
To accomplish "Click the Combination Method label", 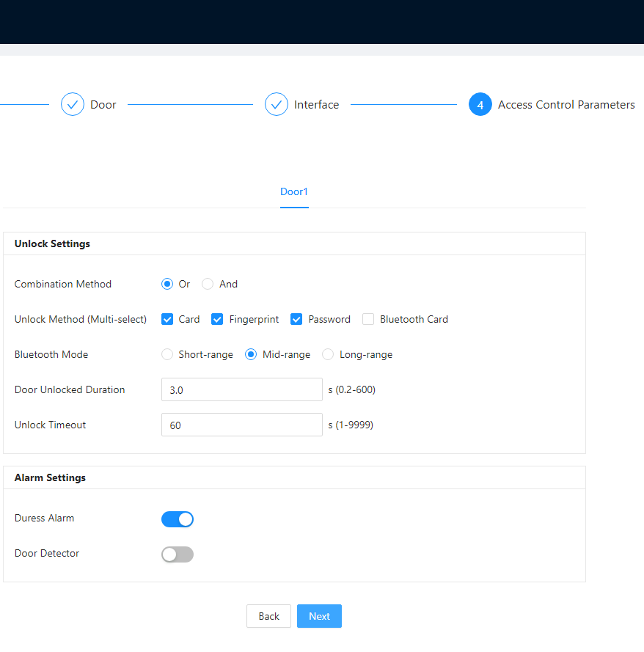I will tap(63, 284).
